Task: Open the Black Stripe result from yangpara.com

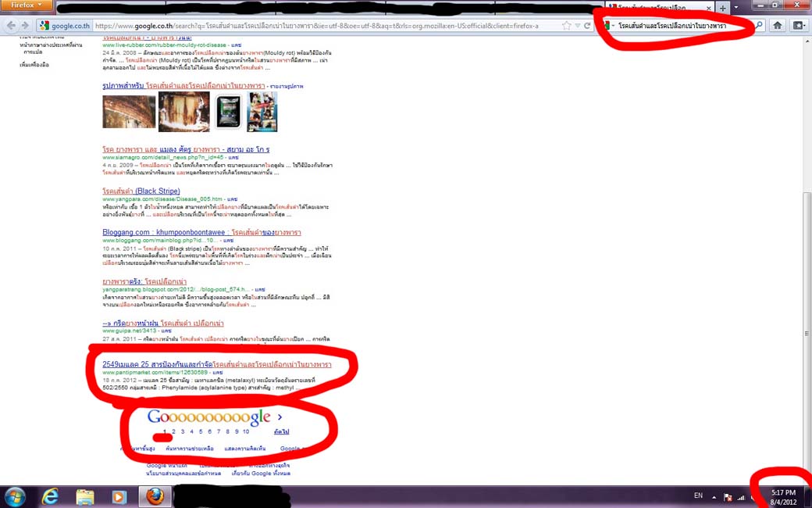Action: (141, 191)
